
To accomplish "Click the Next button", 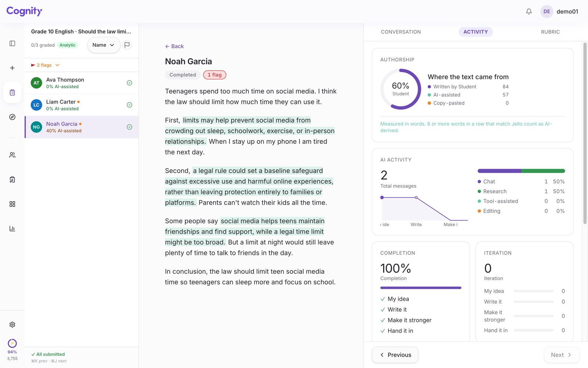I will tap(562, 355).
